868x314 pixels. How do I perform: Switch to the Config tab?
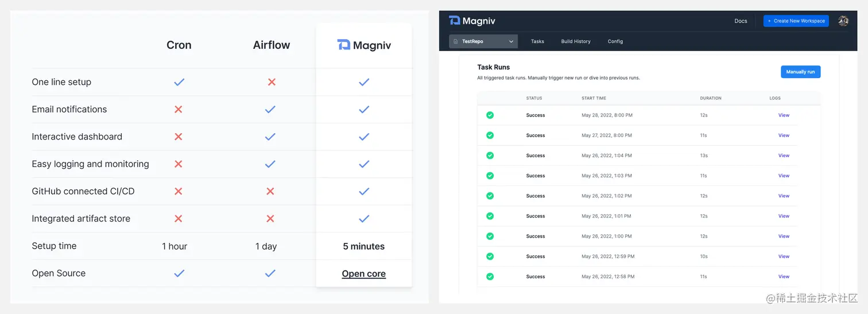coord(615,41)
